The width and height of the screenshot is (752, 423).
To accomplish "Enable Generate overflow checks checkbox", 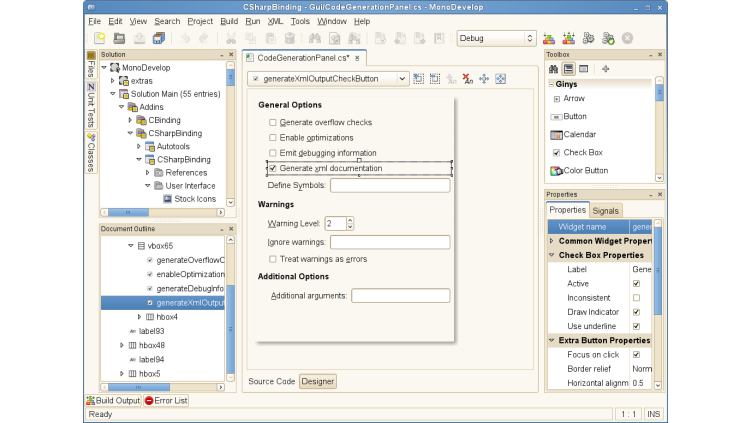I will point(272,123).
